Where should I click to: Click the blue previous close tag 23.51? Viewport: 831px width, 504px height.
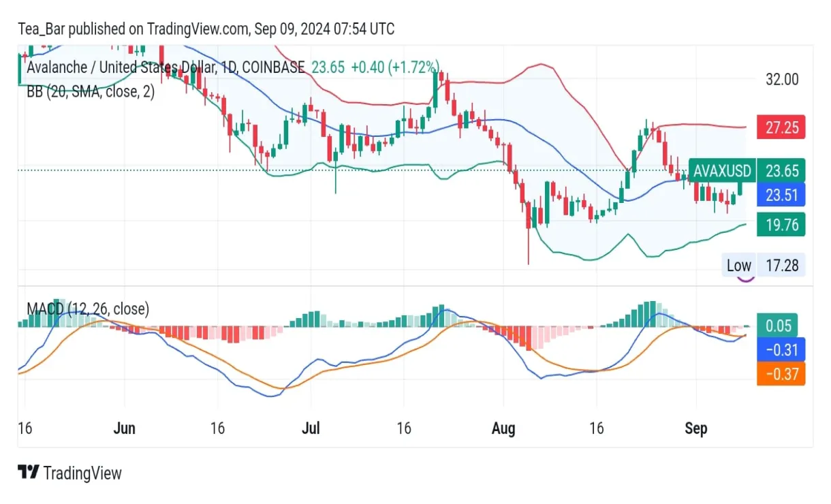781,195
